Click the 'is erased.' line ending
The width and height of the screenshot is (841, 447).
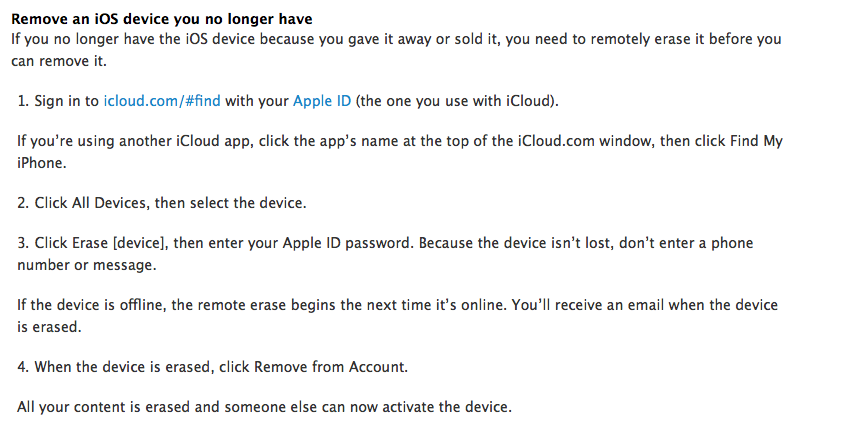(x=49, y=327)
